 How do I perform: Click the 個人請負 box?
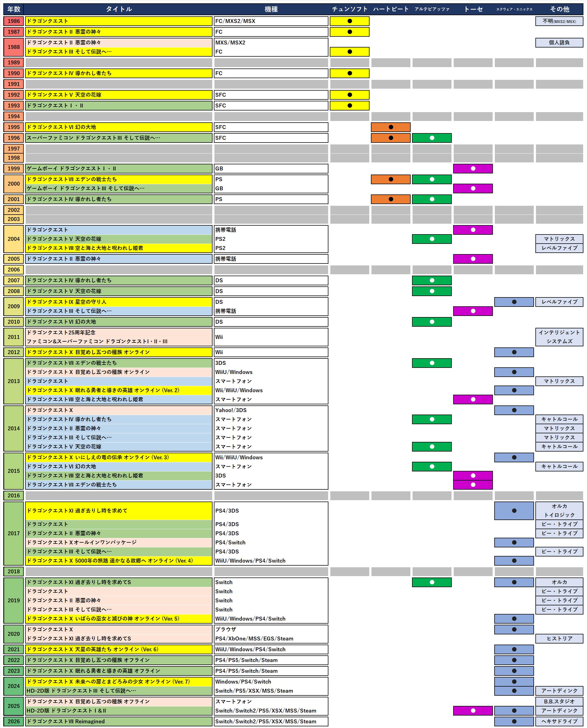point(559,43)
